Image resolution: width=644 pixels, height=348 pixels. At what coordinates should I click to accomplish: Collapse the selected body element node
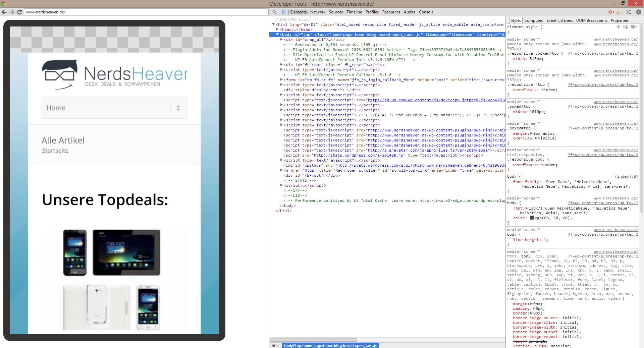pyautogui.click(x=277, y=35)
